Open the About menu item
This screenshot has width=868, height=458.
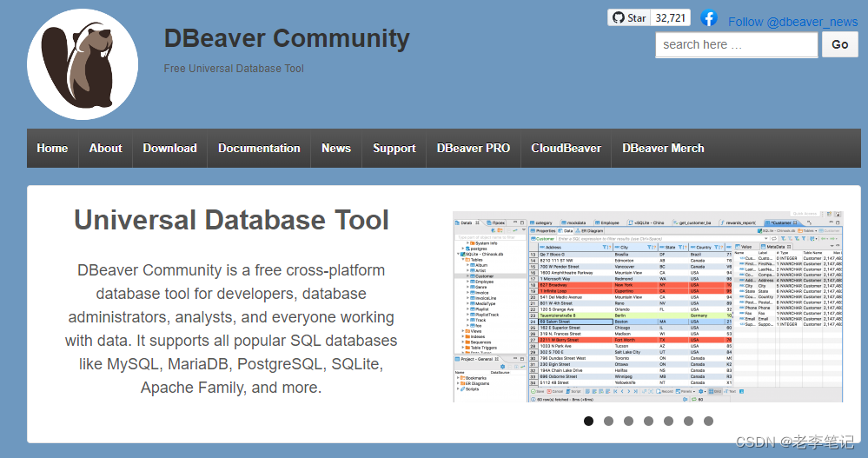coord(105,149)
